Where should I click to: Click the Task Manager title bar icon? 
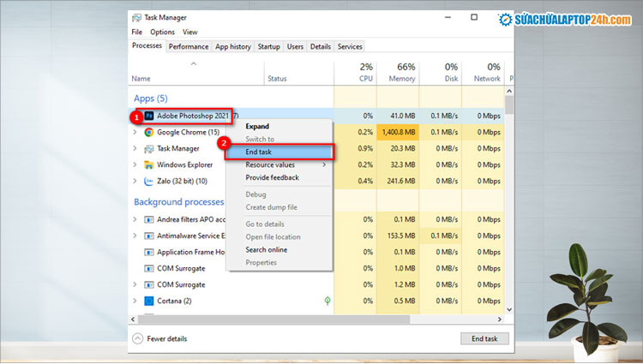click(x=136, y=18)
